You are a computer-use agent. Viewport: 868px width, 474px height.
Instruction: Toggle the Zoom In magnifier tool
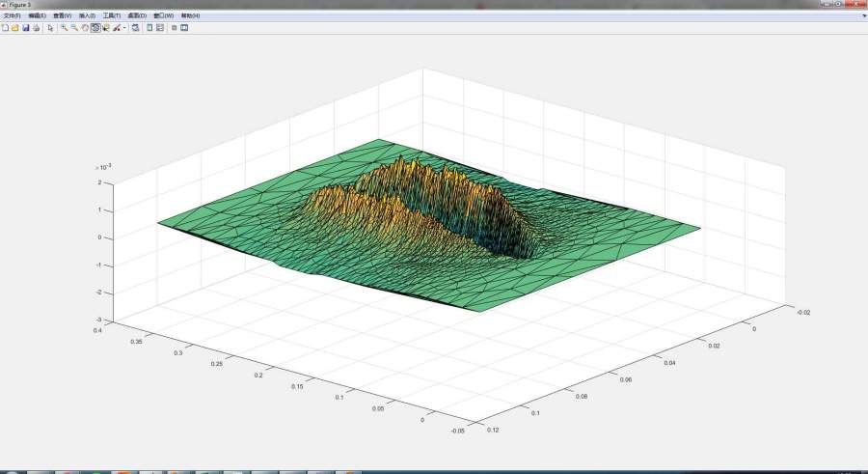64,28
